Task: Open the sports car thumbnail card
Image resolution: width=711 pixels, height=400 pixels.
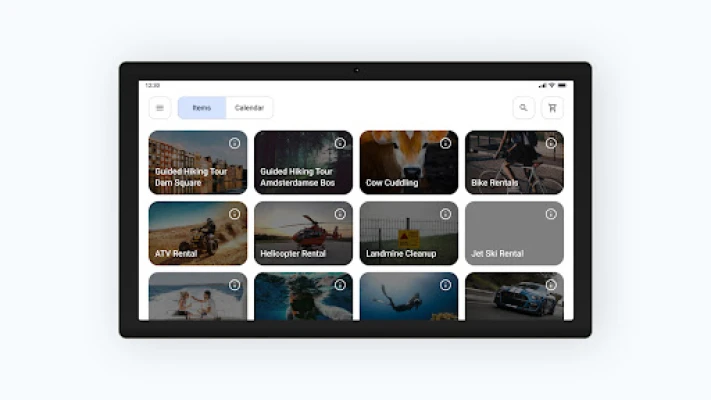Action: [x=514, y=298]
